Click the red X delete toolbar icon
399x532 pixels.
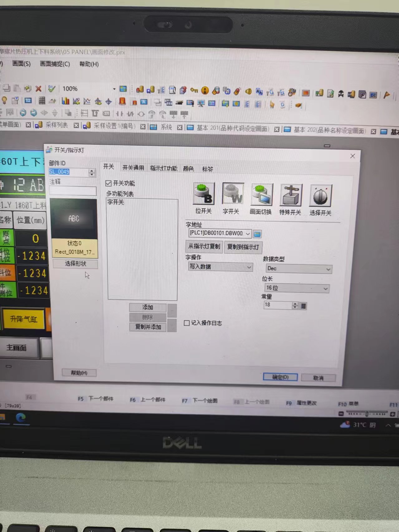(x=38, y=89)
